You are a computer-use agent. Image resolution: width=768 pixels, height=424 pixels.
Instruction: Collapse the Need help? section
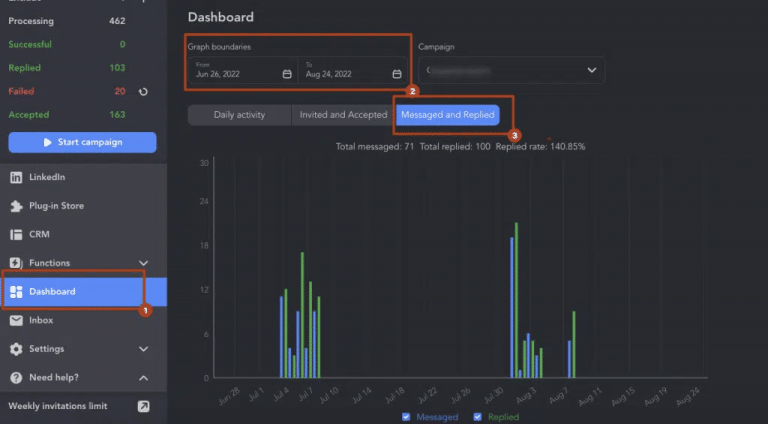click(143, 378)
